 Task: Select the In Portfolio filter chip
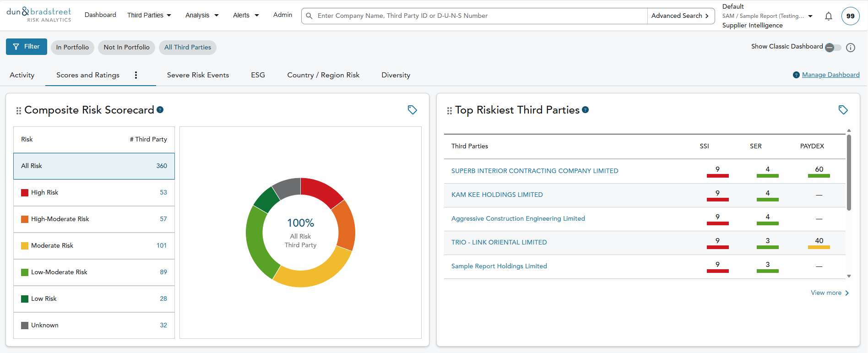72,48
